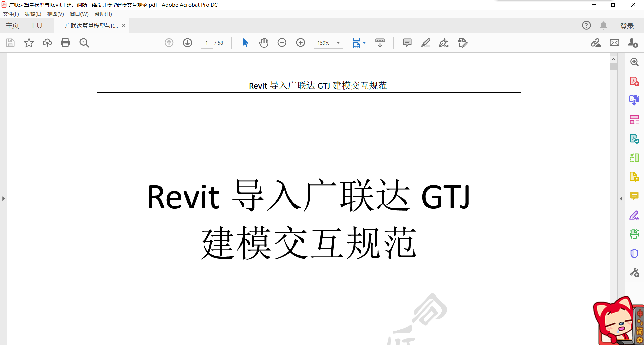The image size is (644, 345).
Task: Print the document using printer icon
Action: point(65,43)
